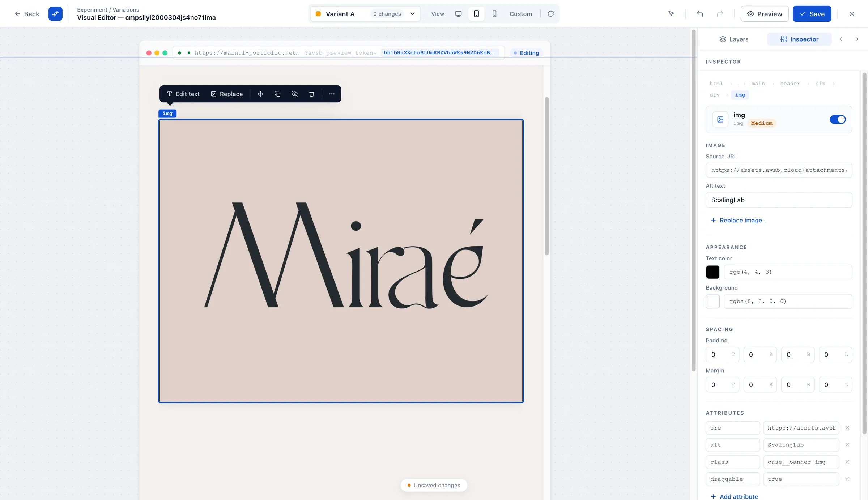The image size is (868, 500).
Task: Click header in the breadcrumb
Action: 790,84
